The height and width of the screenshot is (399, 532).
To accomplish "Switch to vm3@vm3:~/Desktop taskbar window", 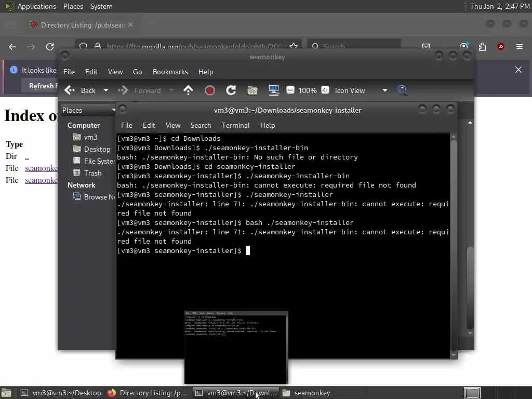I will pyautogui.click(x=61, y=393).
